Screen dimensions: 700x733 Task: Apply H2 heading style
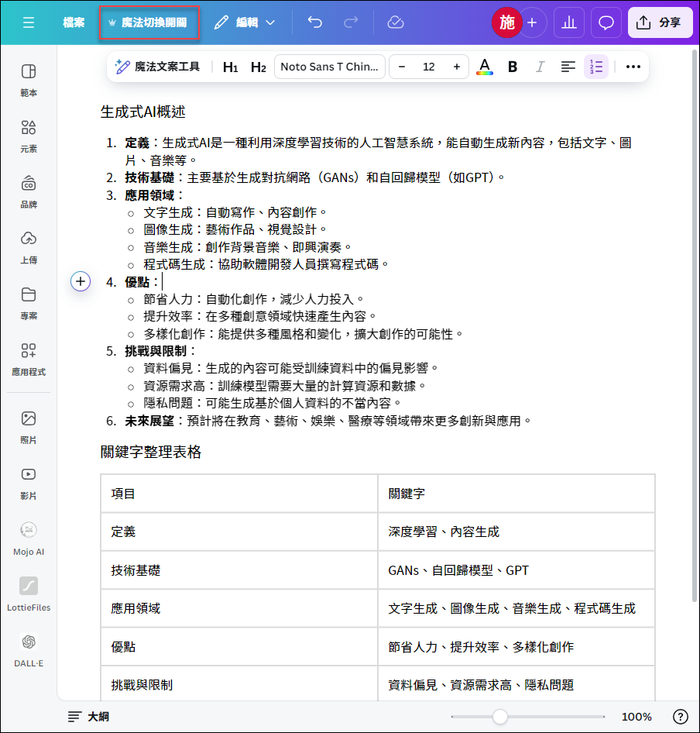(259, 67)
